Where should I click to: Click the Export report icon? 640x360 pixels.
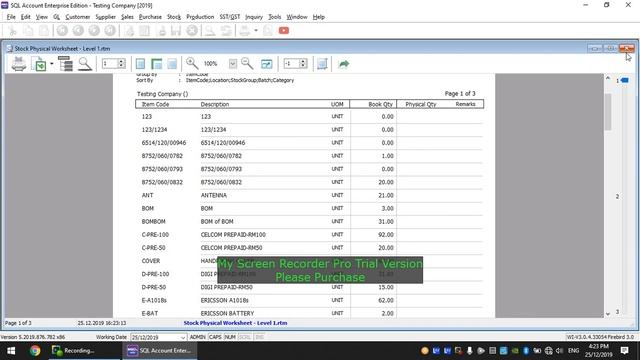click(x=40, y=64)
